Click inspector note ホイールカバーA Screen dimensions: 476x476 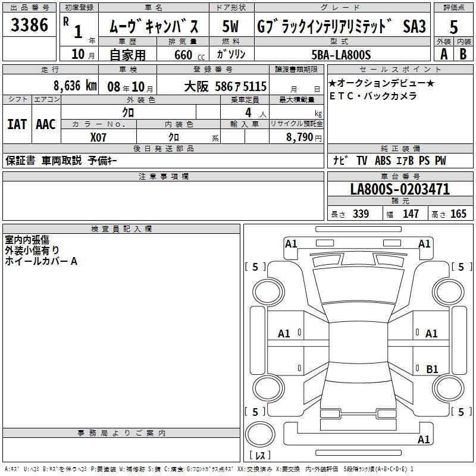41,261
